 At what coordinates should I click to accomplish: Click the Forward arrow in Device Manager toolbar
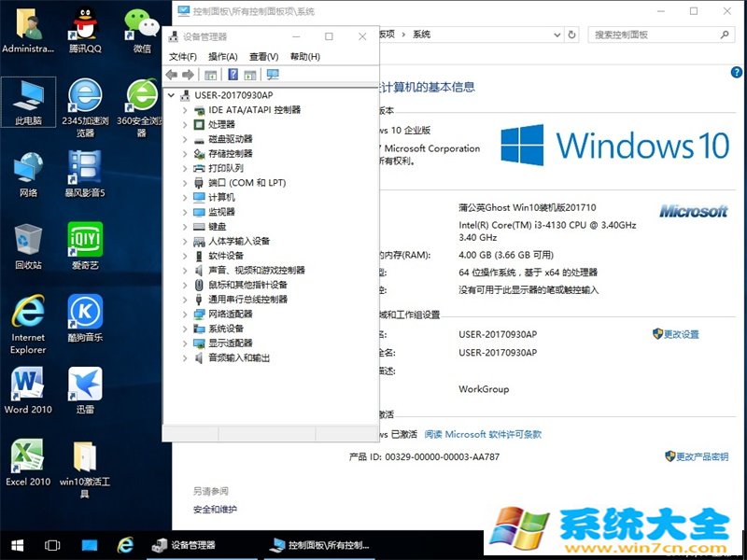(x=189, y=75)
